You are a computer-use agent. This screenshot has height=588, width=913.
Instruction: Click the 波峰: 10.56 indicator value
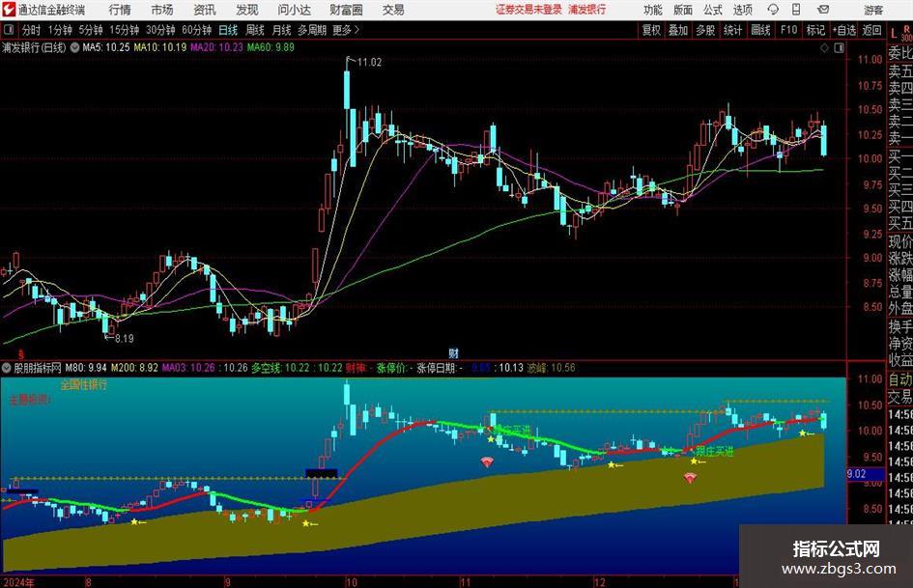coord(551,368)
